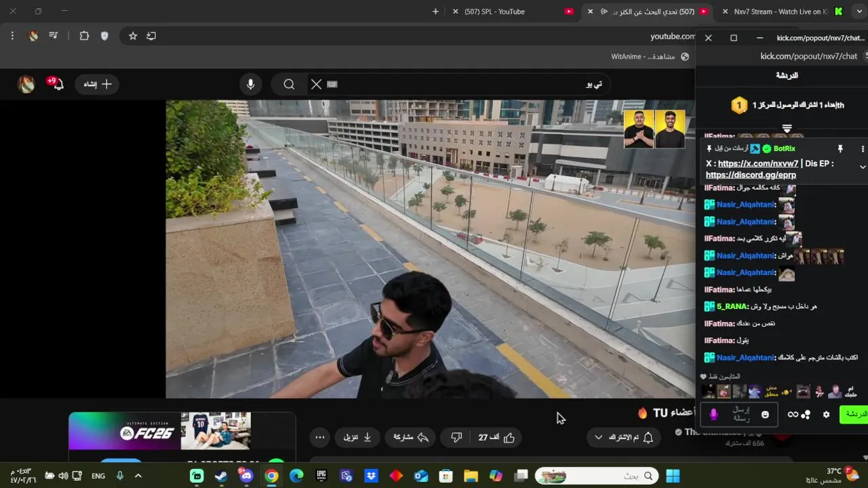Click infinity icon beside chat input
This screenshot has width=868, height=488.
pos(793,414)
